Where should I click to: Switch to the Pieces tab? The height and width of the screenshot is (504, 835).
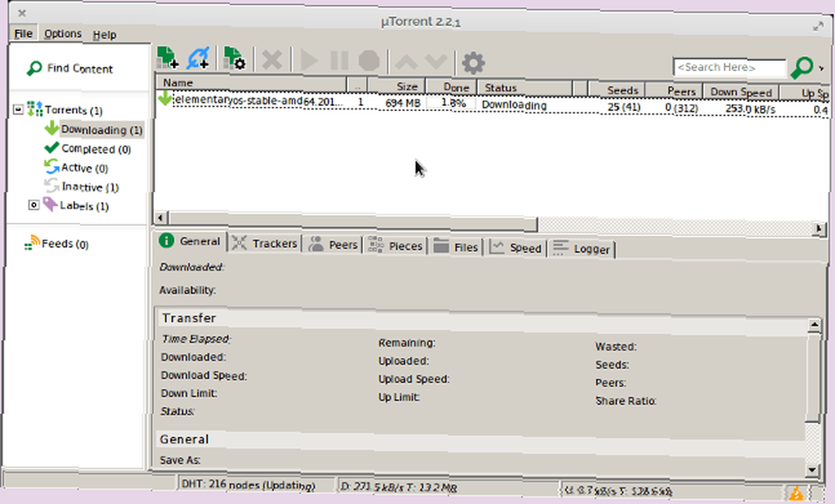396,245
